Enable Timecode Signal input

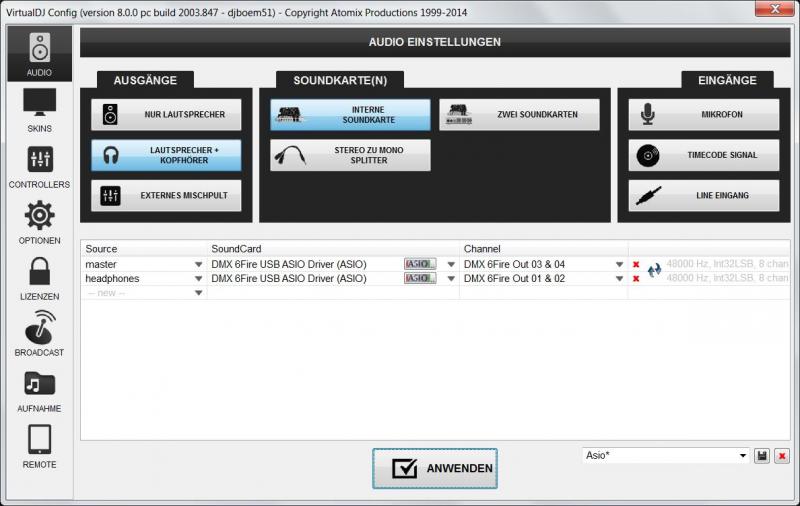click(x=704, y=155)
